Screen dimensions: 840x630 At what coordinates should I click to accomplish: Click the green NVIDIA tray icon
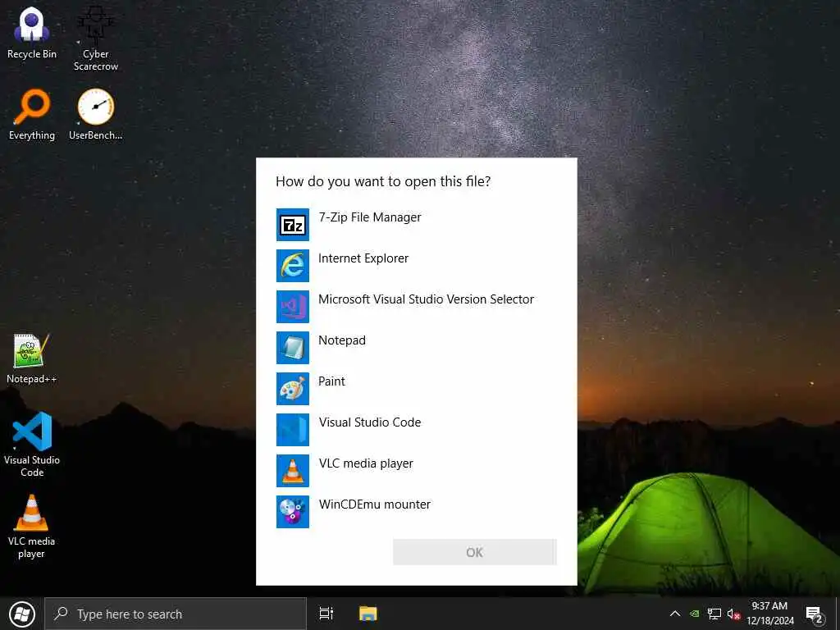(694, 614)
